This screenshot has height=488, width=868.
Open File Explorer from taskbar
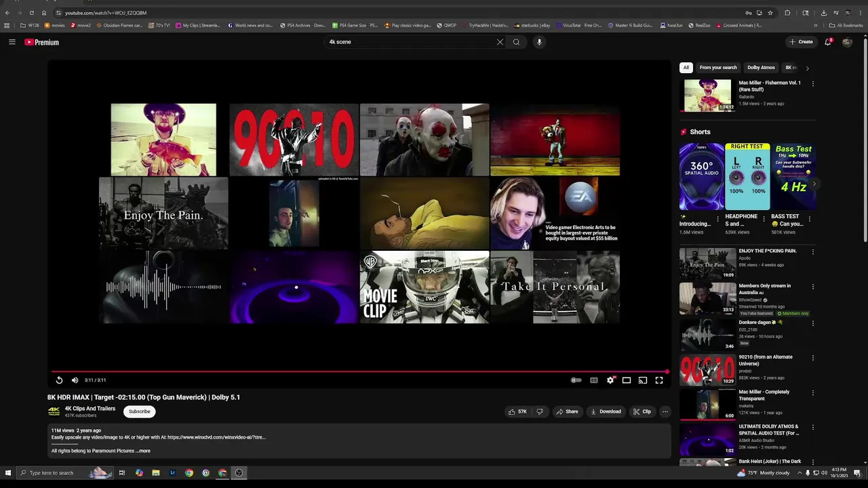tap(155, 473)
